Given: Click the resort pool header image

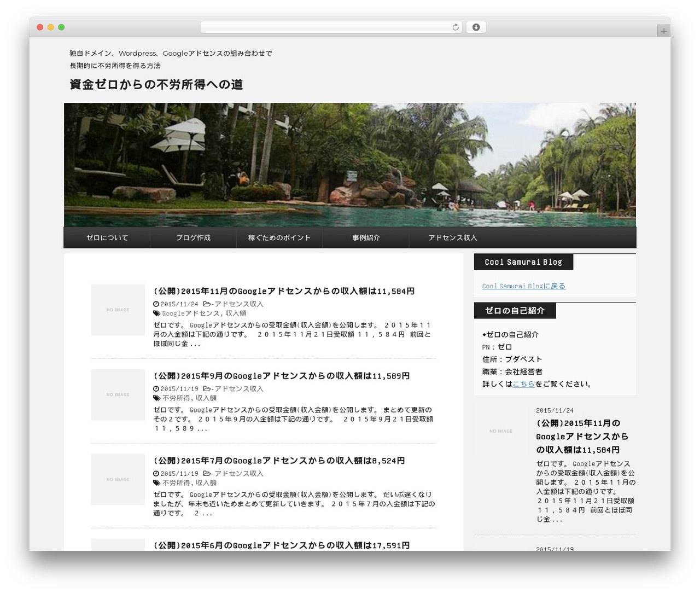Looking at the screenshot, I should pos(350,165).
